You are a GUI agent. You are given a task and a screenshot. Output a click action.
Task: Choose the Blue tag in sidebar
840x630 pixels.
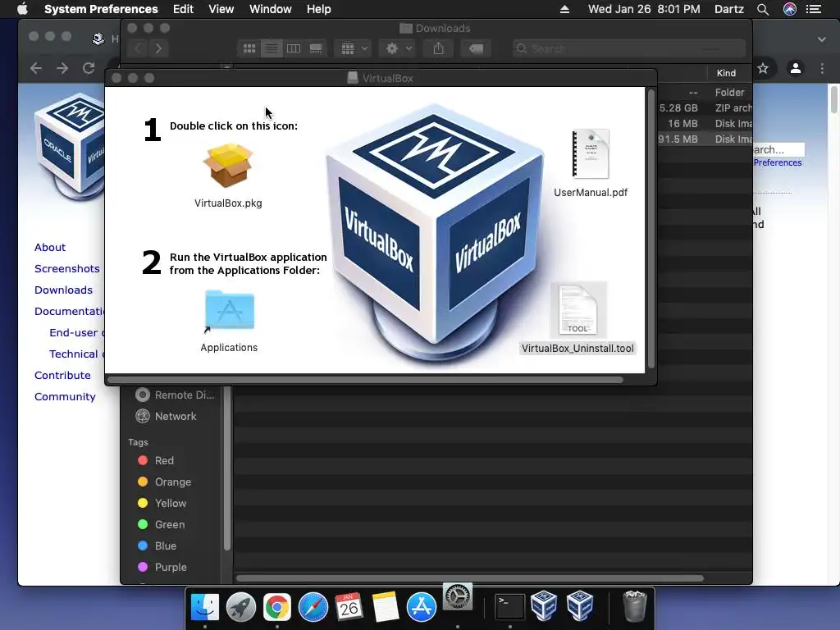click(157, 546)
